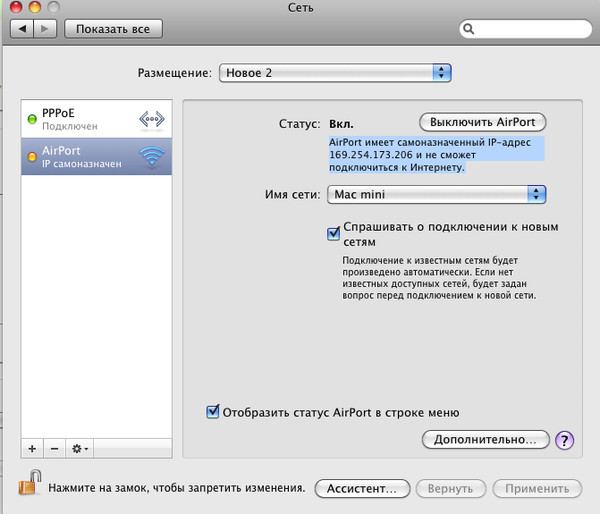Click the PPPoE connection arrows icon
The width and height of the screenshot is (600, 514).
click(152, 120)
